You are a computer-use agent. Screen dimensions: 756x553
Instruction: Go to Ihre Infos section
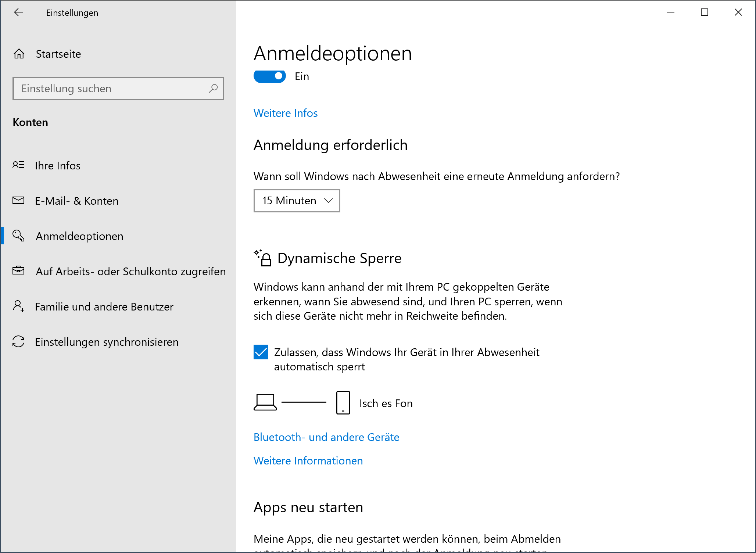[58, 165]
